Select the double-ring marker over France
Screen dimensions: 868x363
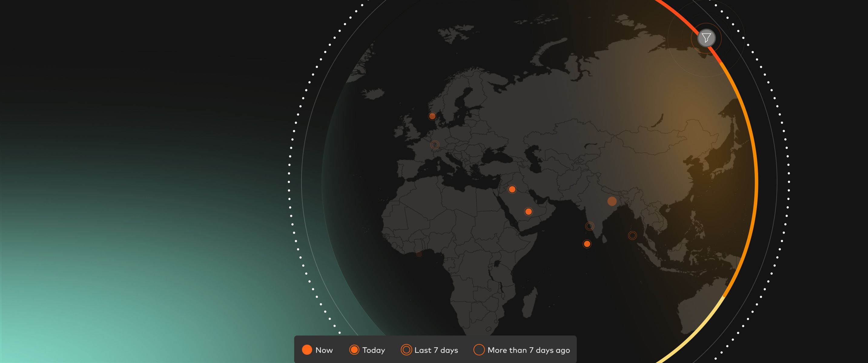[435, 145]
